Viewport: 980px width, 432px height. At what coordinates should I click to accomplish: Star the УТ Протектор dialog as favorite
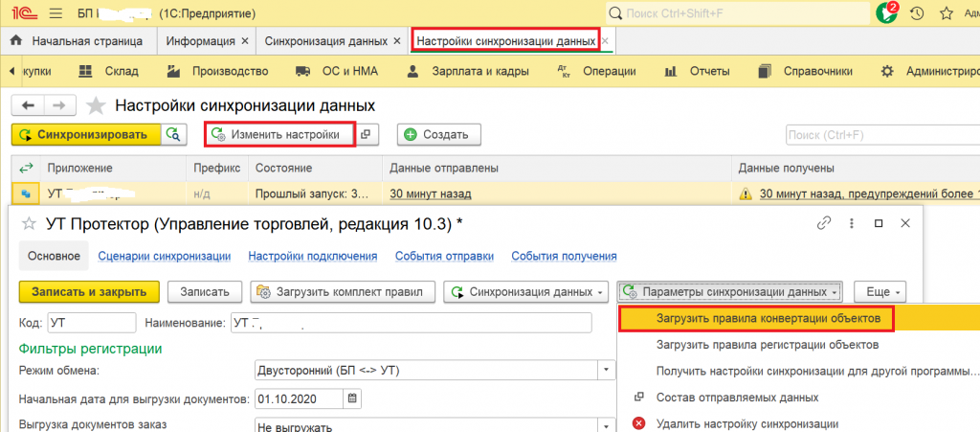coord(30,224)
